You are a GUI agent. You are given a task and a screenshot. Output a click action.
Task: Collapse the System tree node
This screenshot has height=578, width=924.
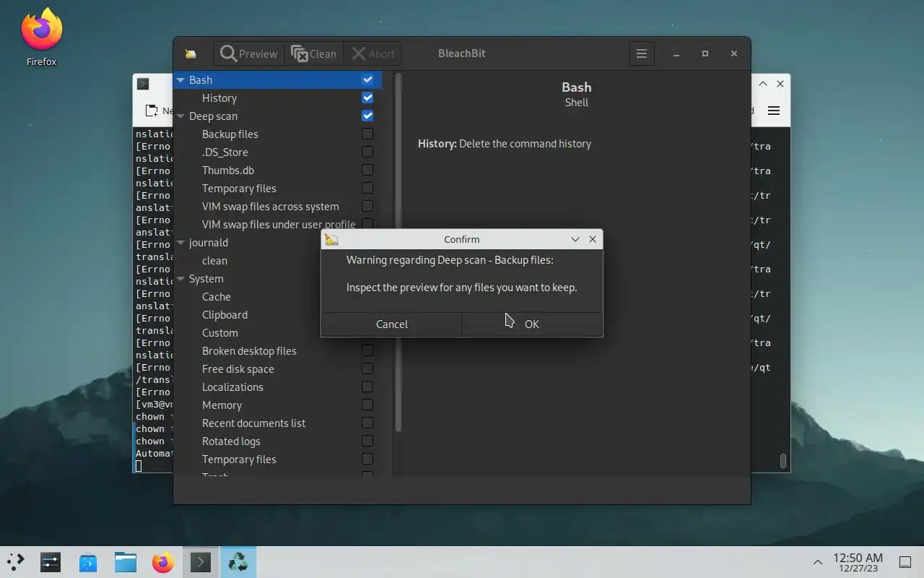pyautogui.click(x=180, y=279)
